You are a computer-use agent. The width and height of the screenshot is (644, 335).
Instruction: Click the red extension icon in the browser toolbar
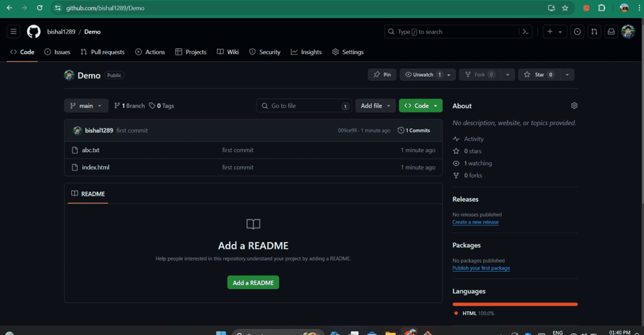pos(587,8)
